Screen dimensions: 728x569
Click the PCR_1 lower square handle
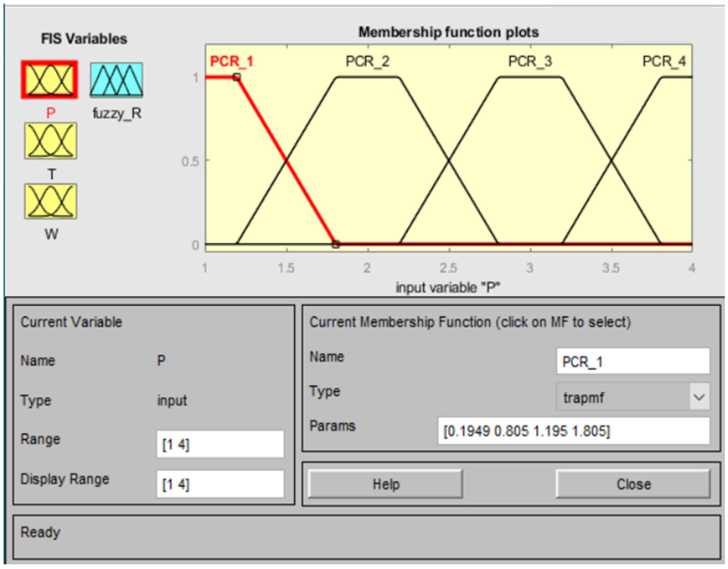pyautogui.click(x=336, y=244)
